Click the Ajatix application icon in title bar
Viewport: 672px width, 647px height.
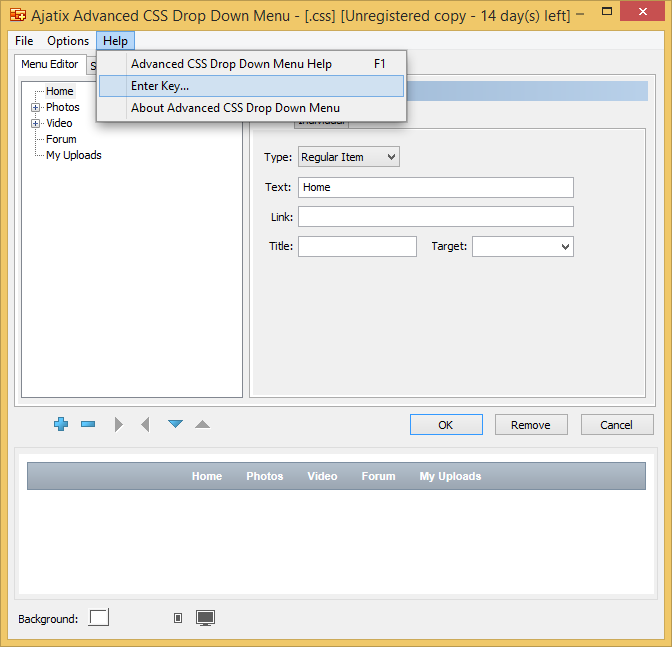point(18,15)
